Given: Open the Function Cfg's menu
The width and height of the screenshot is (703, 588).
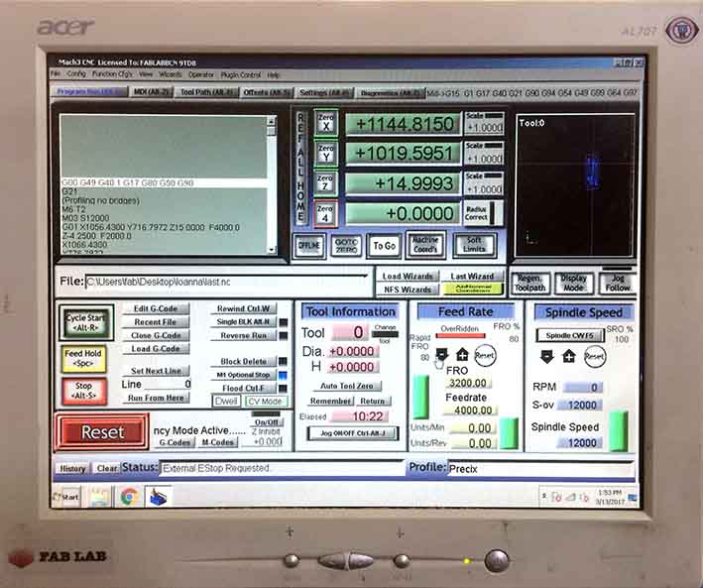Looking at the screenshot, I should click(x=112, y=74).
